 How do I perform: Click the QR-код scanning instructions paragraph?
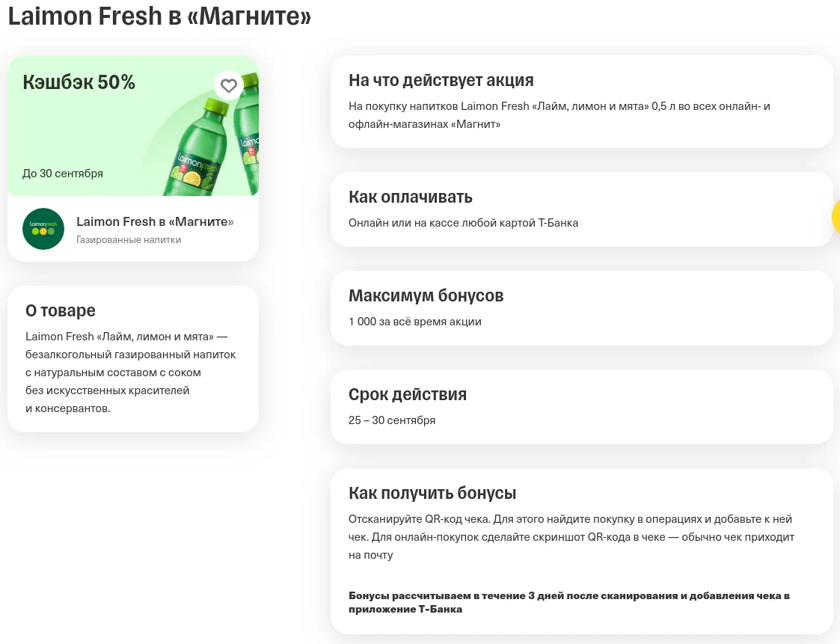click(x=571, y=537)
